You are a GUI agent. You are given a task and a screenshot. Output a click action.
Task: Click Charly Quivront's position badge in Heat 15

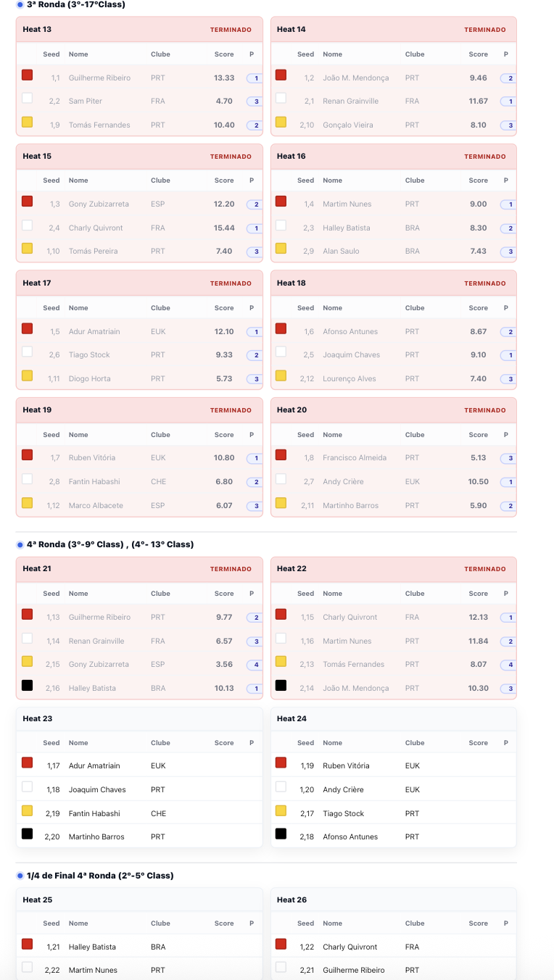(x=255, y=228)
